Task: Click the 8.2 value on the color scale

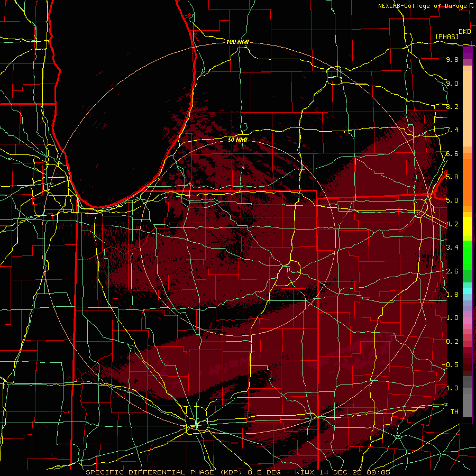Action: [452, 107]
